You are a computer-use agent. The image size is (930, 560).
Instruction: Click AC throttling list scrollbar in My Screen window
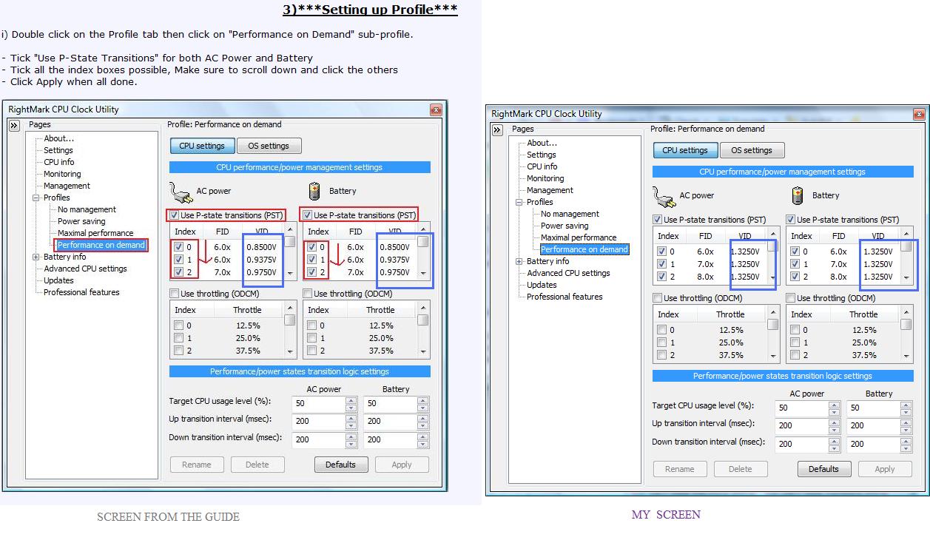click(773, 336)
